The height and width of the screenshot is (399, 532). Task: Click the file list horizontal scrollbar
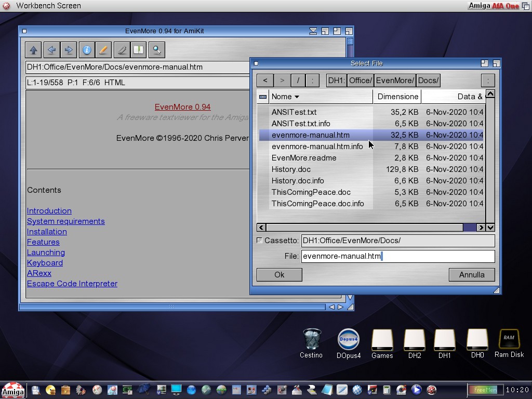364,227
